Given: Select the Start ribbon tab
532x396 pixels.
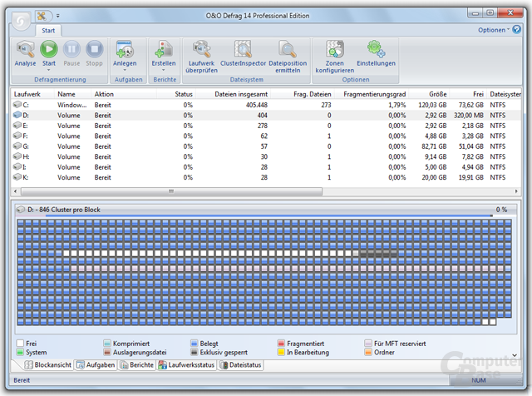Looking at the screenshot, I should tap(48, 31).
